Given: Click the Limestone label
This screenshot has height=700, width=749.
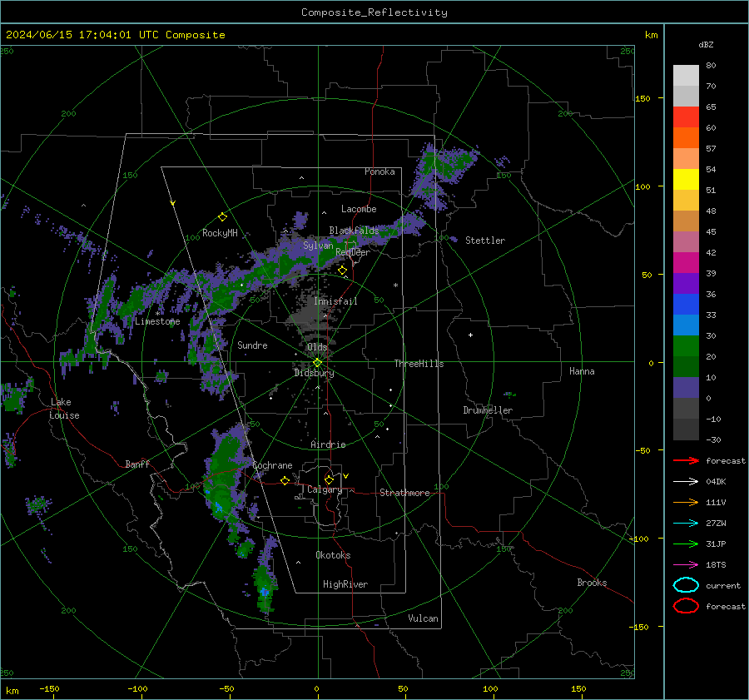Looking at the screenshot, I should pos(157,321).
